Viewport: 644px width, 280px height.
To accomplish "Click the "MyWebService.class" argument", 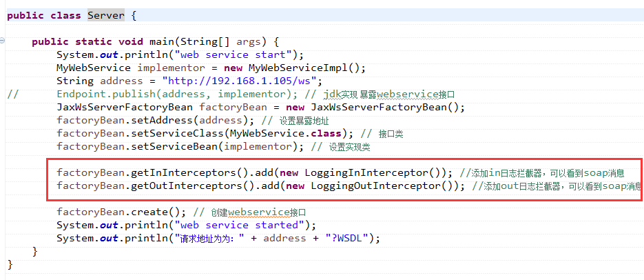I will [x=285, y=134].
